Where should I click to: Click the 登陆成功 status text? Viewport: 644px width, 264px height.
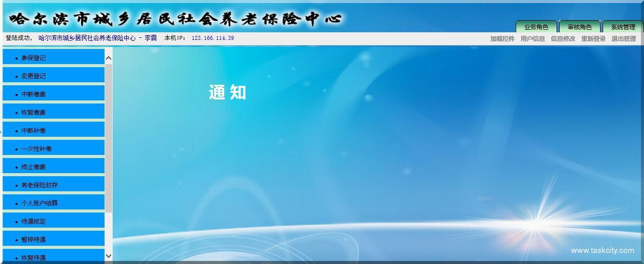(19, 38)
